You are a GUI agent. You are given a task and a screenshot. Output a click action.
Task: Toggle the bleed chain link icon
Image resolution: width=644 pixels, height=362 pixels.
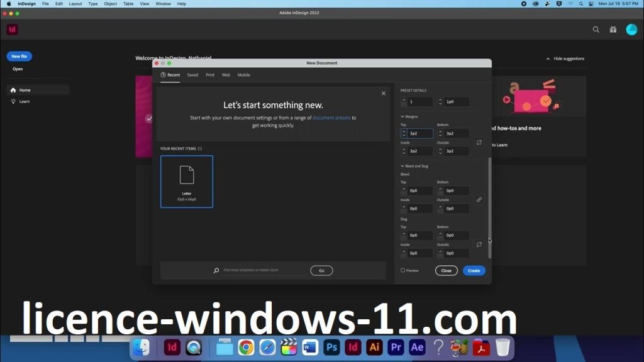click(479, 200)
